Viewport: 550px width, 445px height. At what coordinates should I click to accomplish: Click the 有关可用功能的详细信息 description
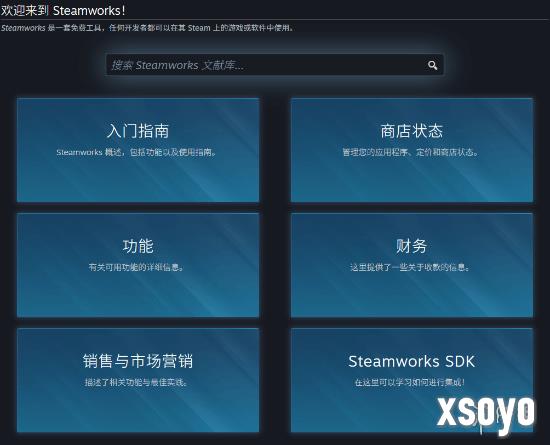tap(137, 267)
